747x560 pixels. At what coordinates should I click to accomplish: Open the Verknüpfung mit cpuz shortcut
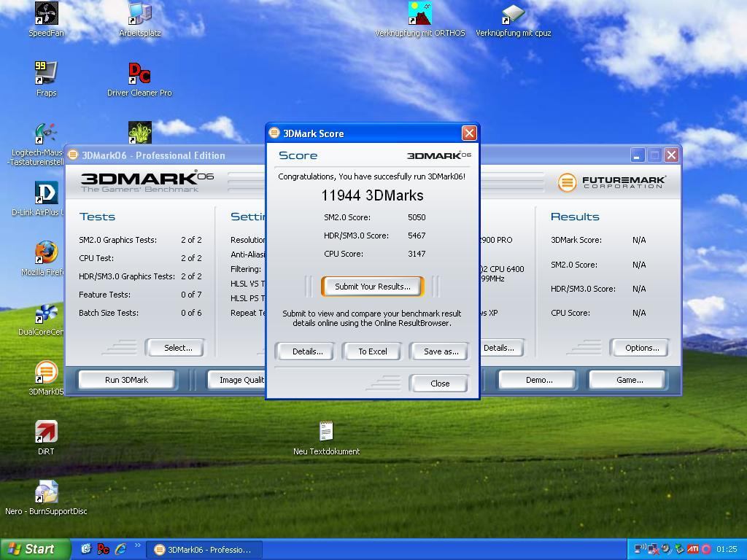tap(513, 19)
